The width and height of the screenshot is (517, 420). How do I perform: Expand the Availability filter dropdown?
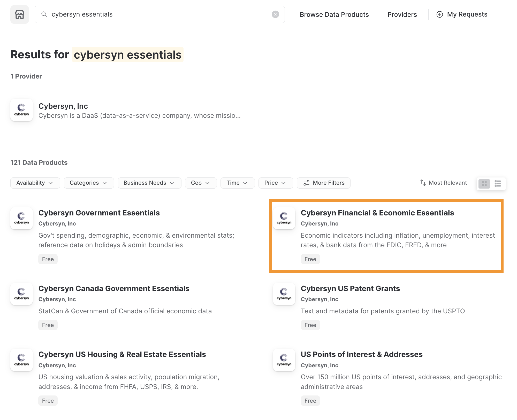(35, 183)
